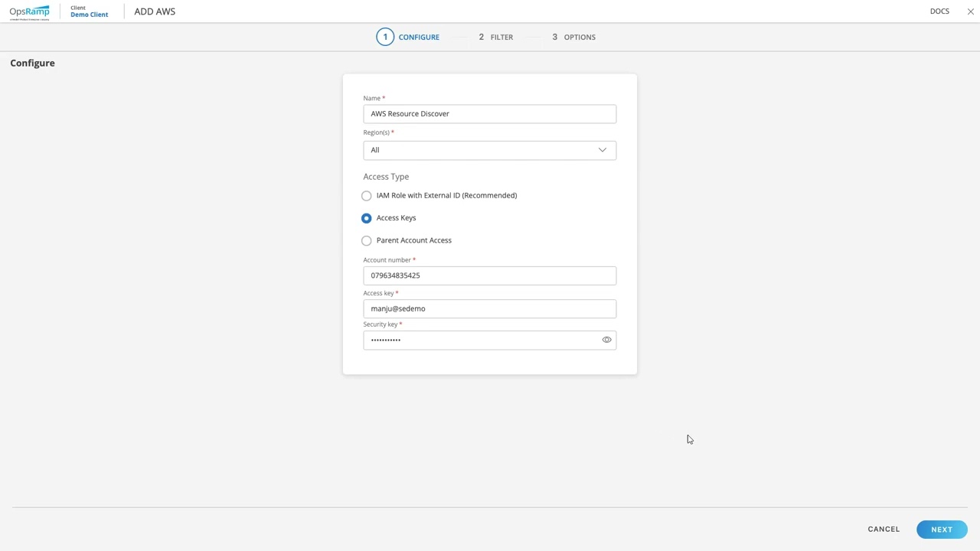Click the Demo Client selector
Image resolution: width=980 pixels, height=551 pixels.
tap(89, 11)
